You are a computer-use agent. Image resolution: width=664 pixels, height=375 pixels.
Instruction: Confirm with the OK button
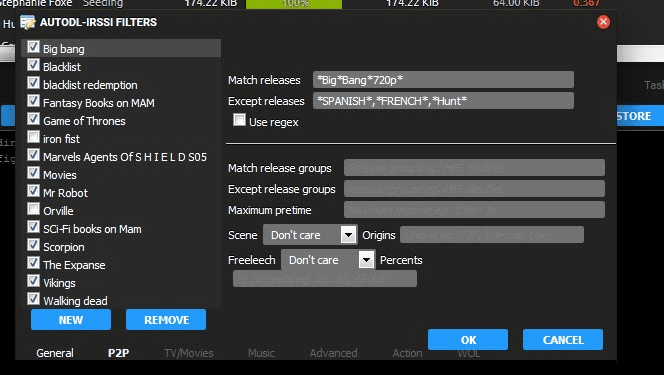point(468,340)
